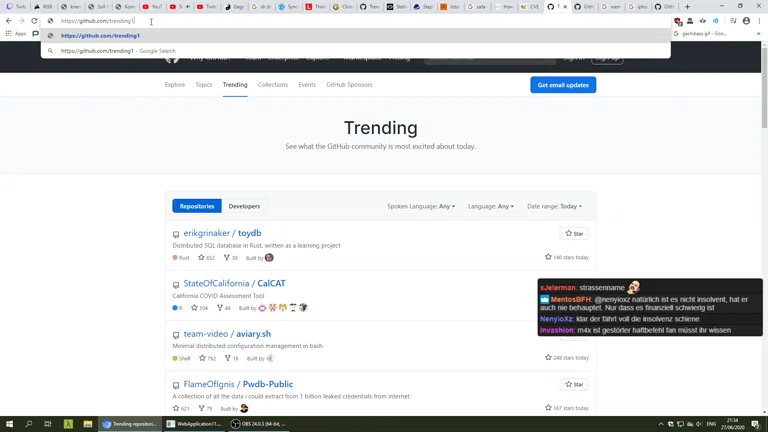Image resolution: width=768 pixels, height=432 pixels.
Task: Go to the Topics tab
Action: pos(204,85)
